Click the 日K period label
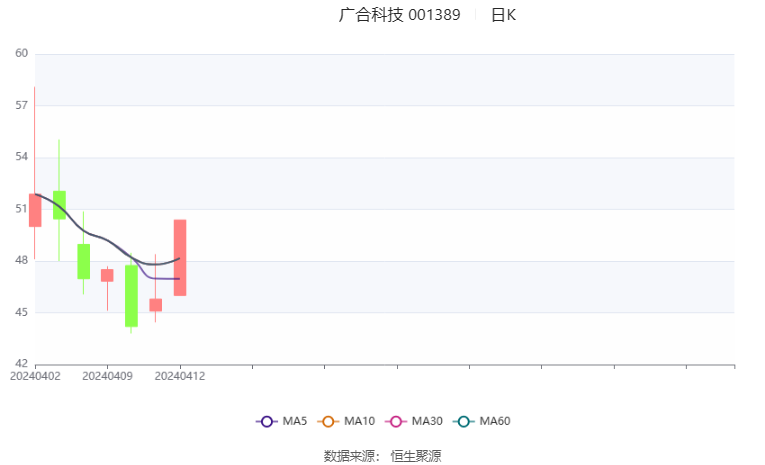The height and width of the screenshot is (465, 765). coord(503,15)
